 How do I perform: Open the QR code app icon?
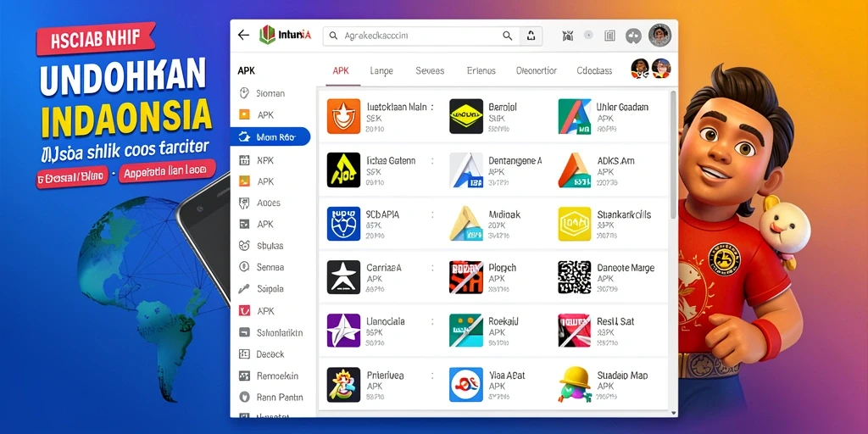pyautogui.click(x=575, y=277)
